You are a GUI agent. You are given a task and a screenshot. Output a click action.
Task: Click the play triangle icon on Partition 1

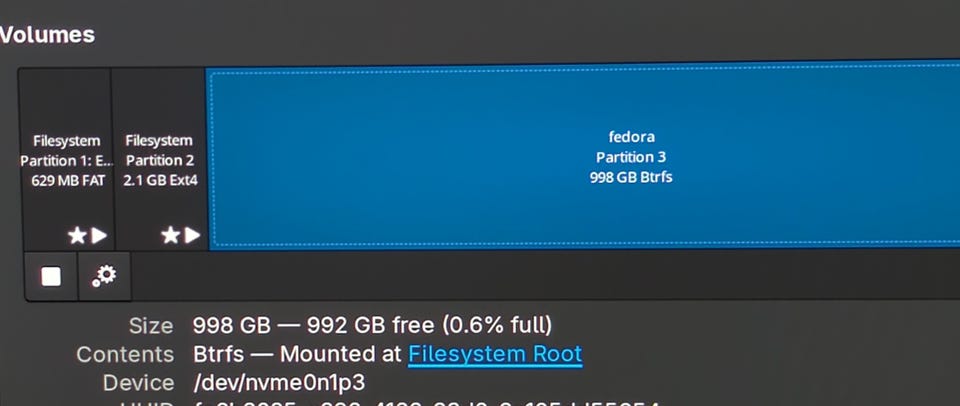tap(99, 235)
